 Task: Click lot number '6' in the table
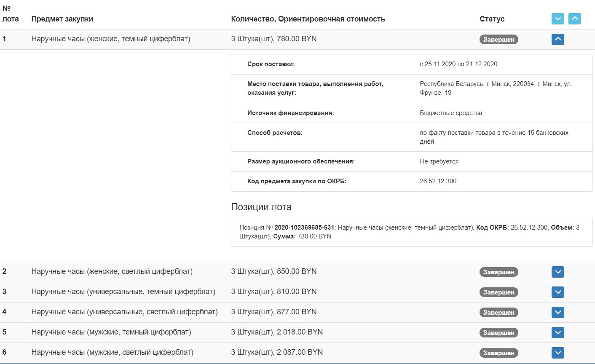coord(4,352)
